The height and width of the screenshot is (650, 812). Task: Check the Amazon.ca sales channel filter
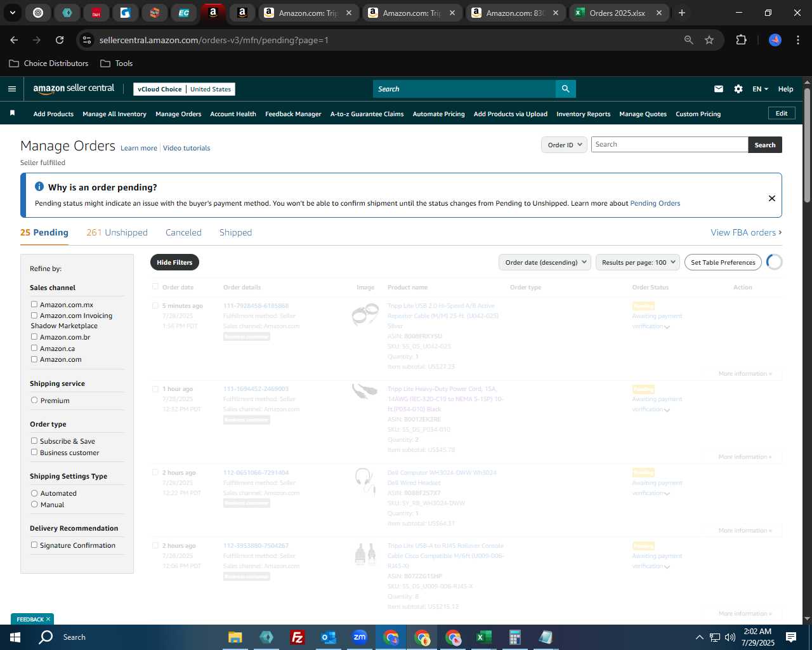34,348
